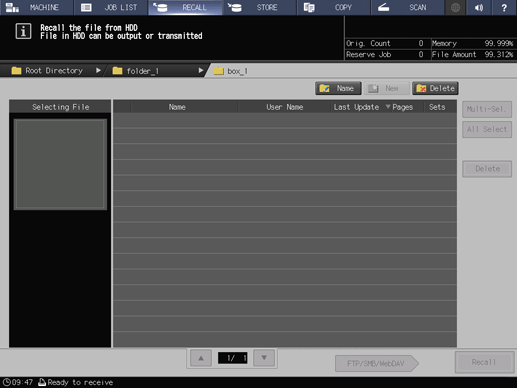517x388 pixels.
Task: Click the SCAN scanner icon
Action: click(384, 7)
